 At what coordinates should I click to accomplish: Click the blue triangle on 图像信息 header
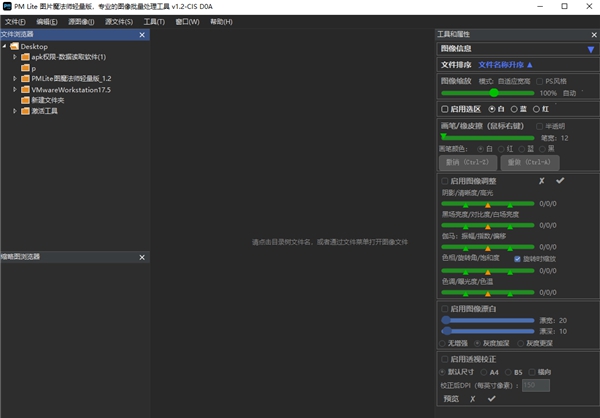pos(590,49)
